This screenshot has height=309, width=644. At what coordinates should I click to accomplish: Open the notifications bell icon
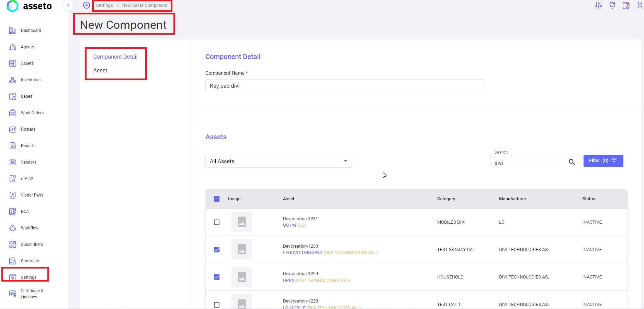612,5
